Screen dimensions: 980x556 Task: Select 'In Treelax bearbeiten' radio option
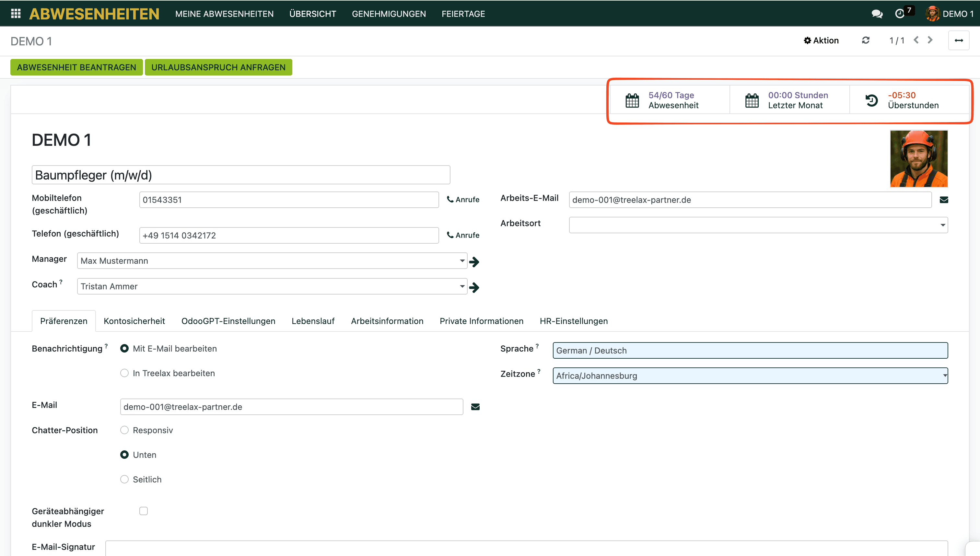(x=124, y=373)
